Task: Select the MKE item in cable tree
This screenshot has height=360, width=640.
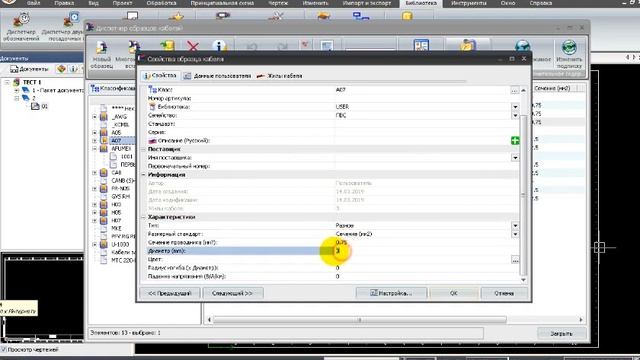Action: pos(116,229)
